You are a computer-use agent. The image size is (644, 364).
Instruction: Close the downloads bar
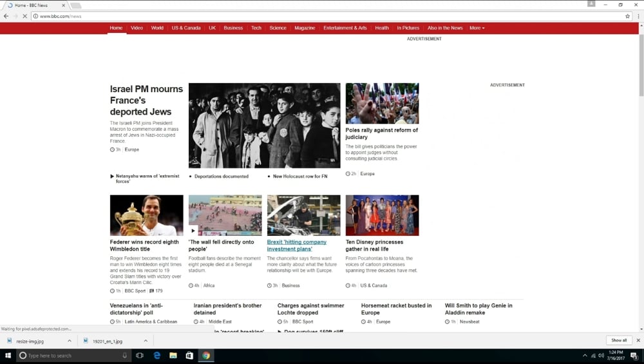click(638, 340)
